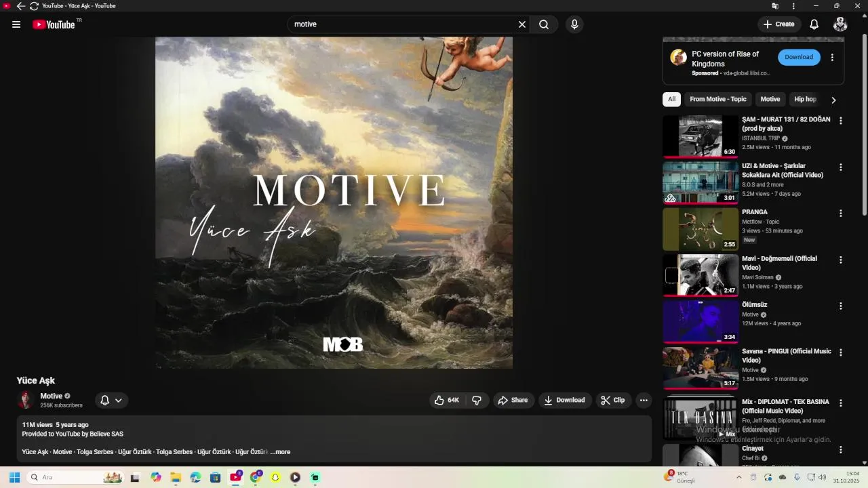Open the subscription notification bell dropdown
868x488 pixels.
pyautogui.click(x=111, y=401)
